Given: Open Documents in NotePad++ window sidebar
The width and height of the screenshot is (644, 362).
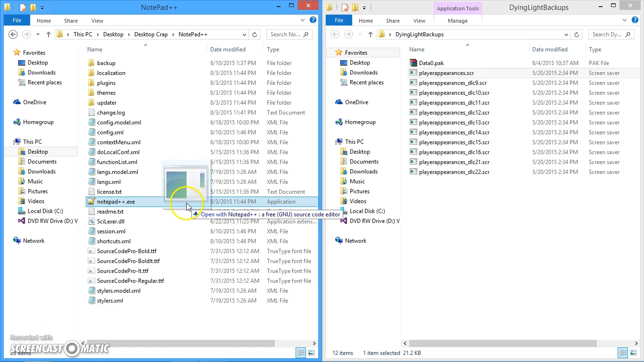Looking at the screenshot, I should (x=42, y=162).
